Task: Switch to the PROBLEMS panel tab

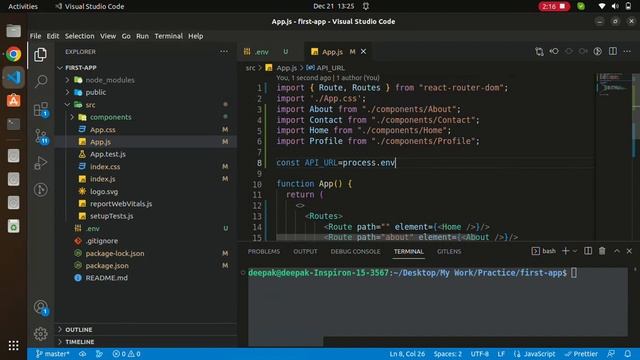Action: [264, 251]
